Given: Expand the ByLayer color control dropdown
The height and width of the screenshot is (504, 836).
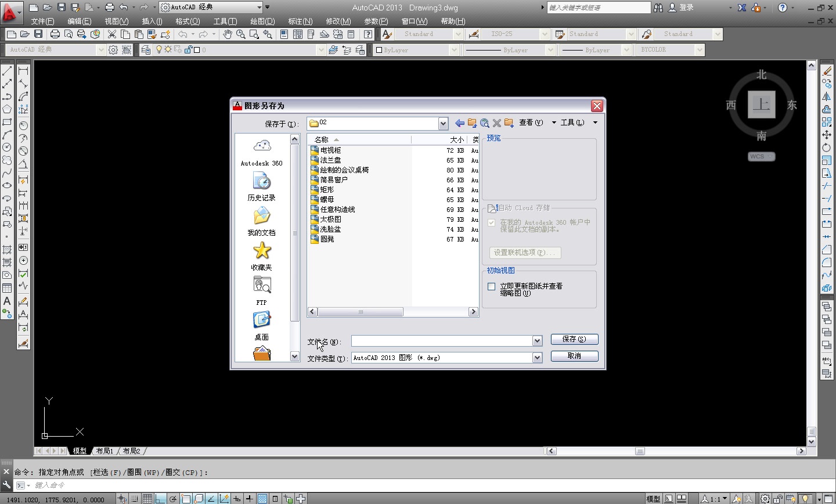Looking at the screenshot, I should [x=454, y=50].
